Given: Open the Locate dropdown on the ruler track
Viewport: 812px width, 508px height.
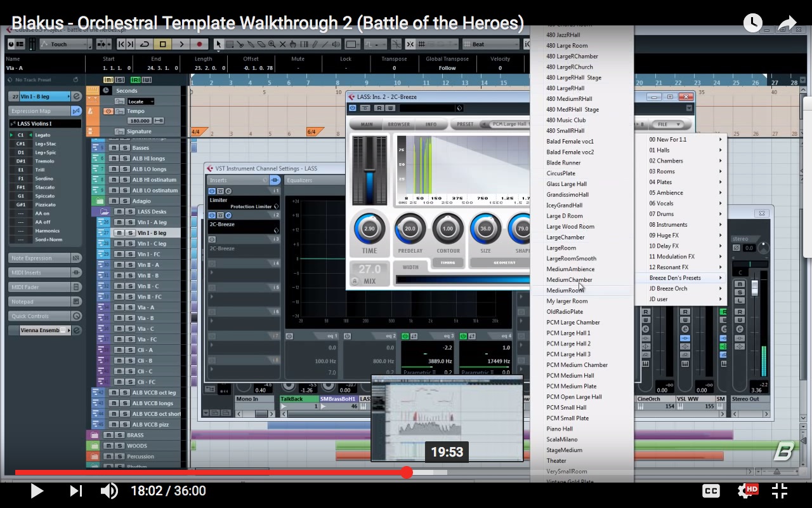Looking at the screenshot, I should point(141,102).
